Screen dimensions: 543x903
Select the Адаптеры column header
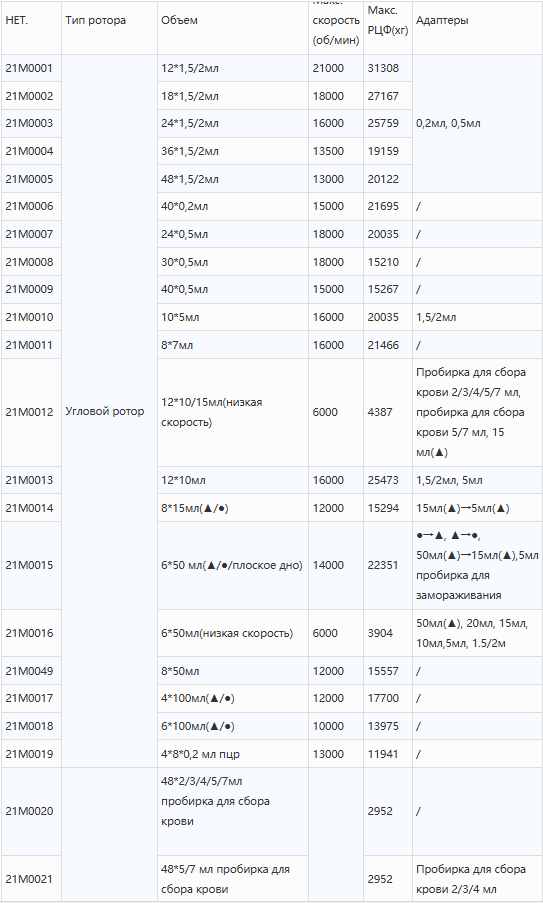pyautogui.click(x=442, y=20)
